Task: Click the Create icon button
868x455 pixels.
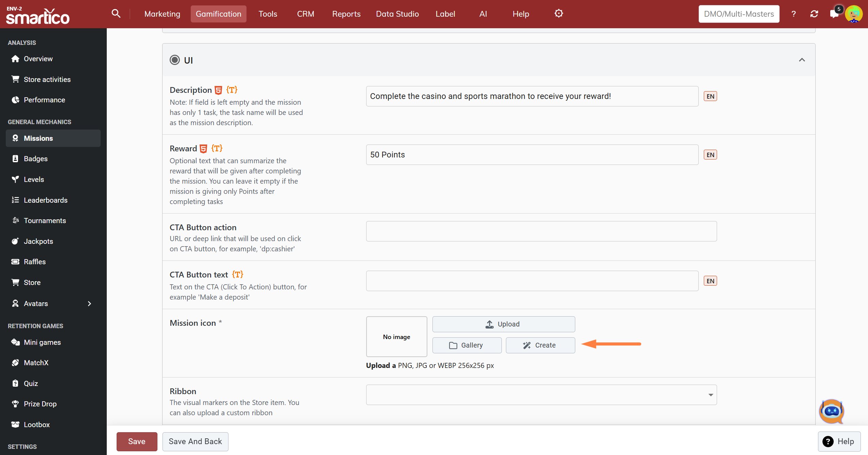Action: click(x=540, y=345)
